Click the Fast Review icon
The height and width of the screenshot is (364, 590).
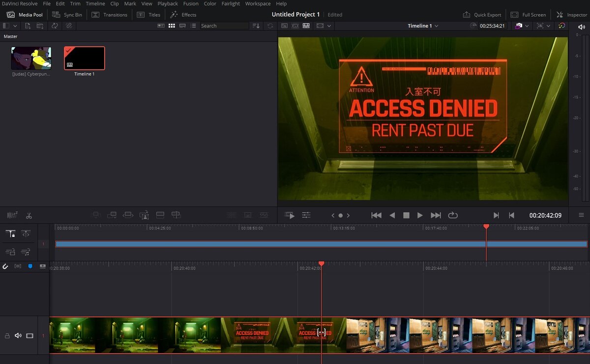pos(290,215)
